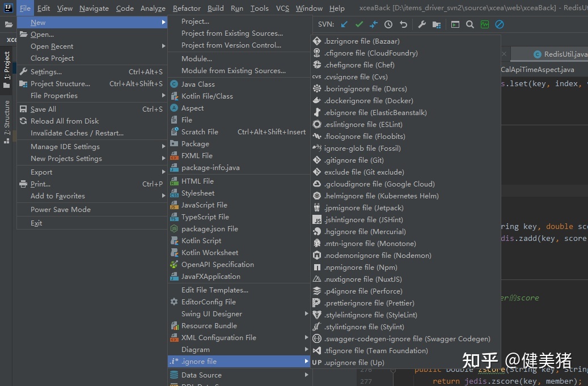Expand XML Configuration File submenu

coord(239,338)
